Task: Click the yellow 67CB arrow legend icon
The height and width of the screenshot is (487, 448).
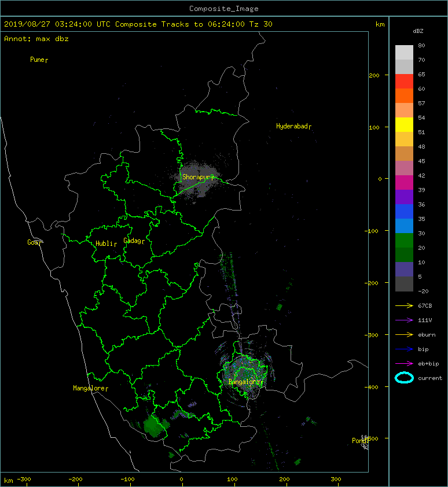Action: tap(404, 305)
